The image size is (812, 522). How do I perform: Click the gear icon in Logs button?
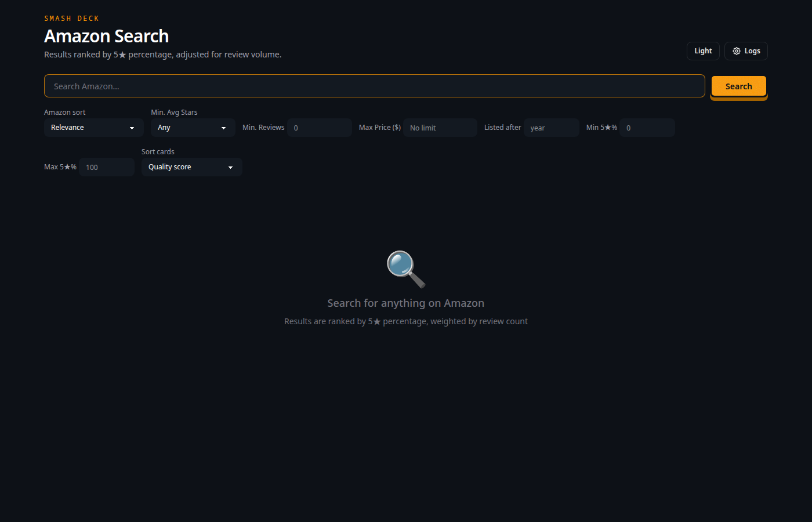(737, 51)
